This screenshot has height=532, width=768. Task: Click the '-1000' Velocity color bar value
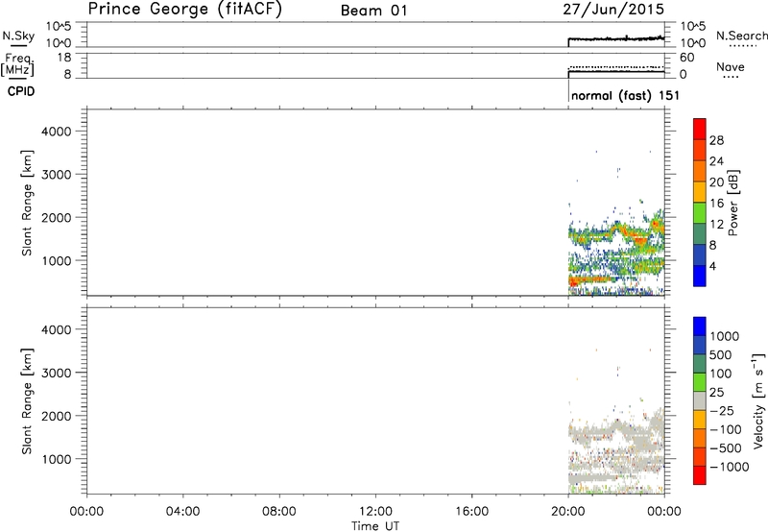pyautogui.click(x=729, y=467)
